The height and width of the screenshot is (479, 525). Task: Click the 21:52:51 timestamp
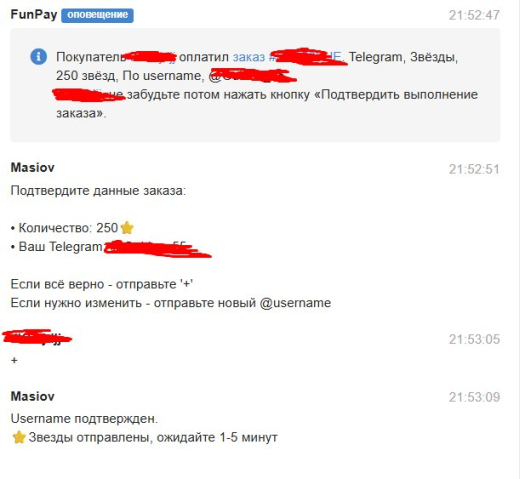coord(474,169)
